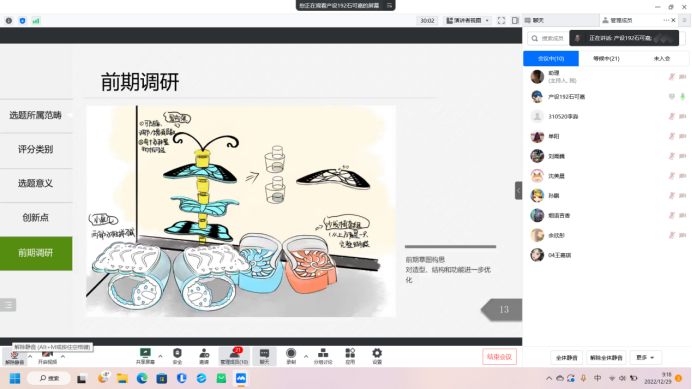Collapse side panel using the arrow handle

[x=518, y=191]
